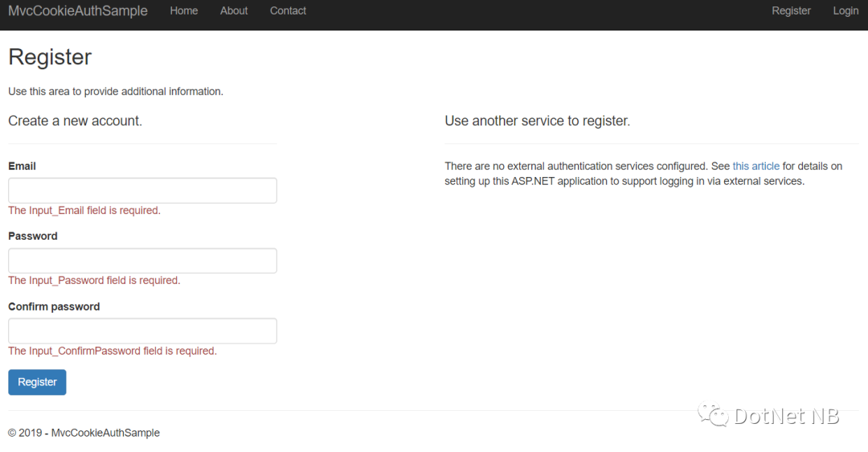868x452 pixels.
Task: Click 'Create a new account.' heading
Action: pos(76,121)
